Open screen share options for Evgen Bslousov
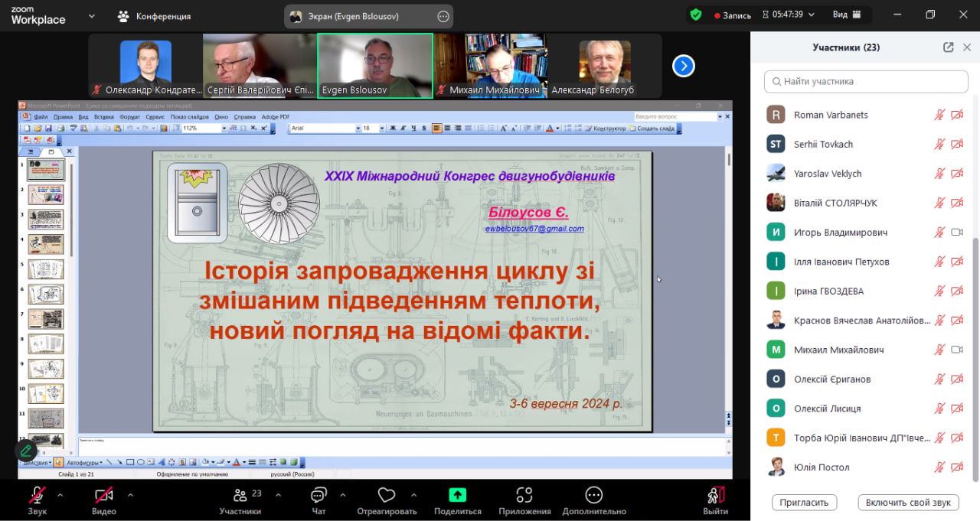 pos(443,16)
